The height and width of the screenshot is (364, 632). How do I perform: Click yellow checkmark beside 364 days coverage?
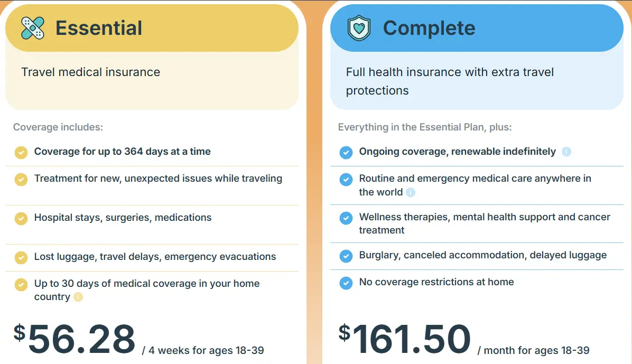point(21,152)
